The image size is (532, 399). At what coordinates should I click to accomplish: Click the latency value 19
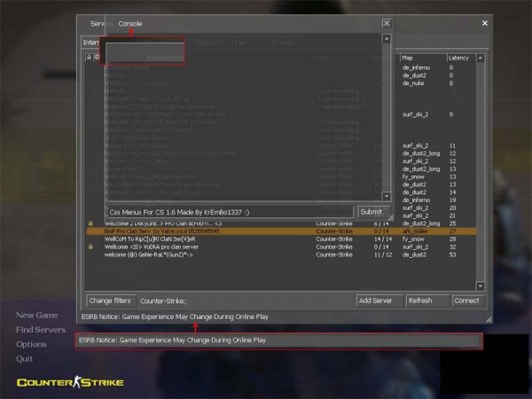tap(452, 199)
